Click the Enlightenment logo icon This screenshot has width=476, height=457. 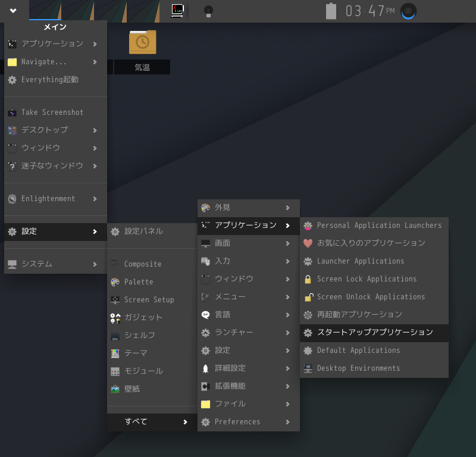[12, 199]
